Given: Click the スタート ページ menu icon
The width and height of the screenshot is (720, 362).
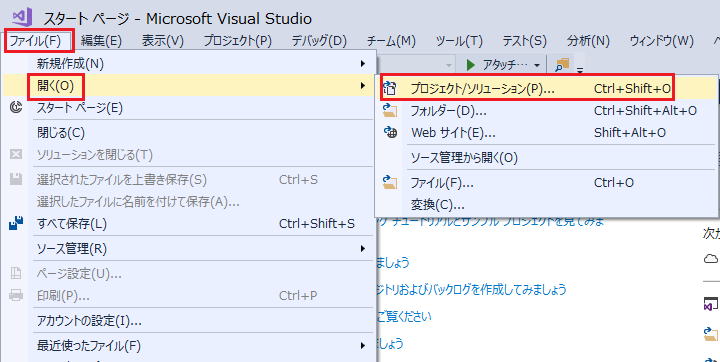Looking at the screenshot, I should pos(16,108).
